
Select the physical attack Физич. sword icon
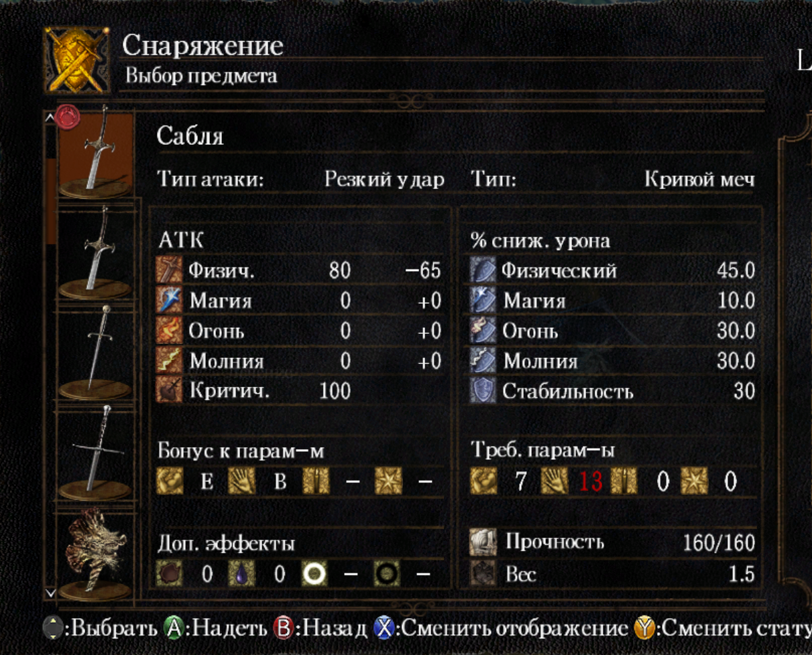(x=170, y=270)
